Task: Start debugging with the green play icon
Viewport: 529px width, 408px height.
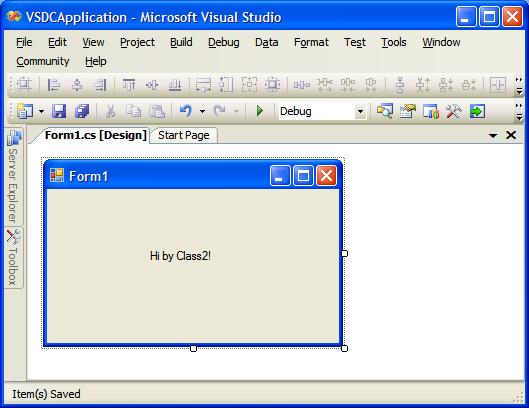Action: 260,111
